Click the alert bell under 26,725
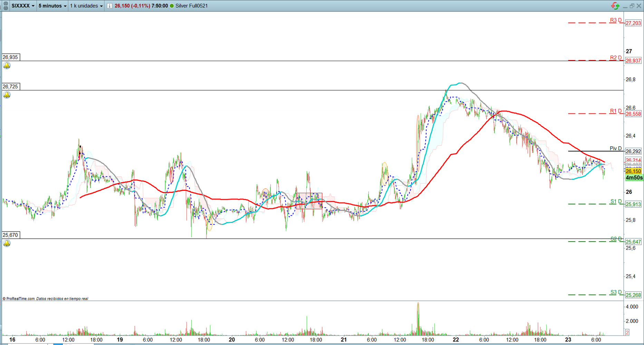This screenshot has height=345, width=644. click(x=7, y=95)
